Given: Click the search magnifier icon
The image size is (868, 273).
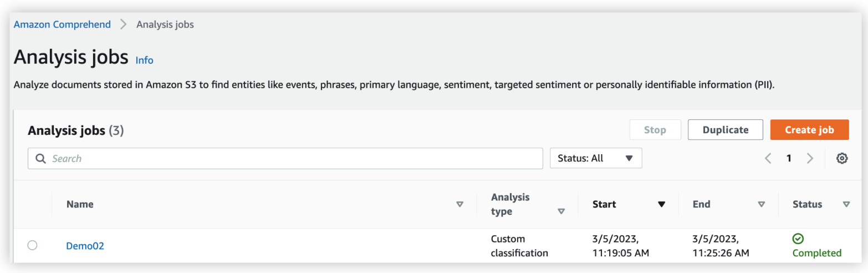Looking at the screenshot, I should tap(40, 159).
